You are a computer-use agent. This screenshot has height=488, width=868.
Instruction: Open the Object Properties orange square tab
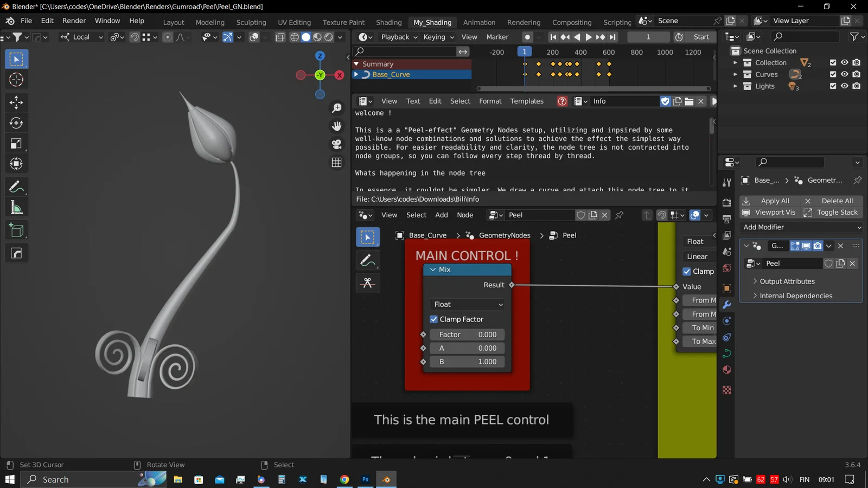727,289
